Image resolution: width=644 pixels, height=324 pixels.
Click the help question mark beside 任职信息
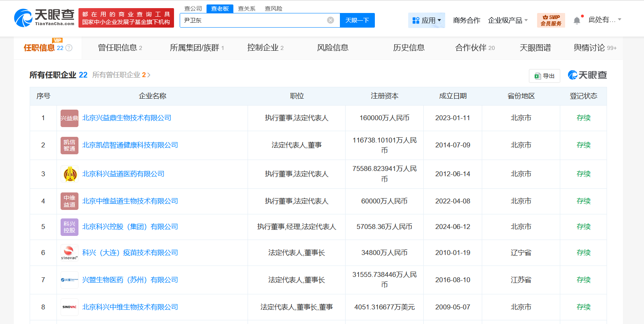tap(69, 48)
